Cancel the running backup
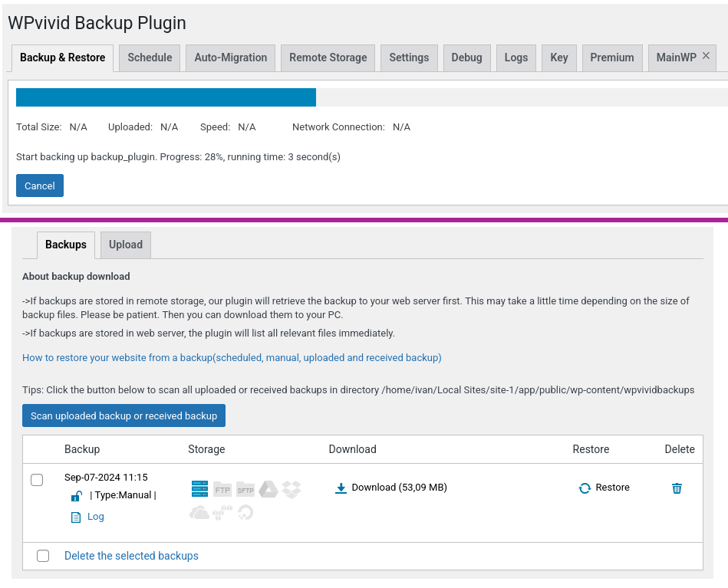The height and width of the screenshot is (588, 728). click(40, 186)
